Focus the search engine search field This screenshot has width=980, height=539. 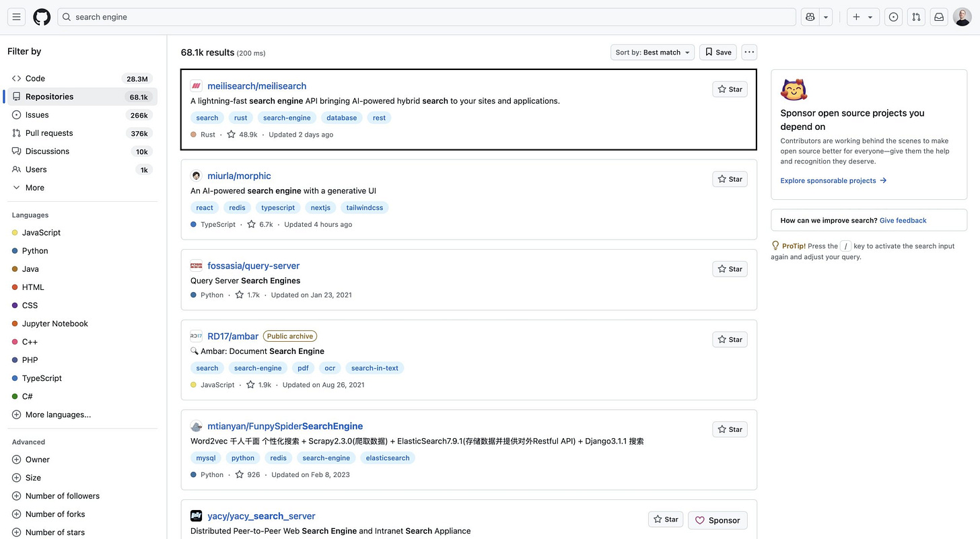(427, 17)
